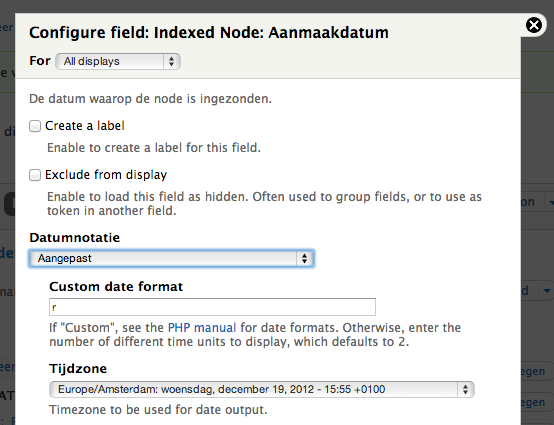
Task: Tick the Exclude from display checkbox
Action: pyautogui.click(x=35, y=175)
